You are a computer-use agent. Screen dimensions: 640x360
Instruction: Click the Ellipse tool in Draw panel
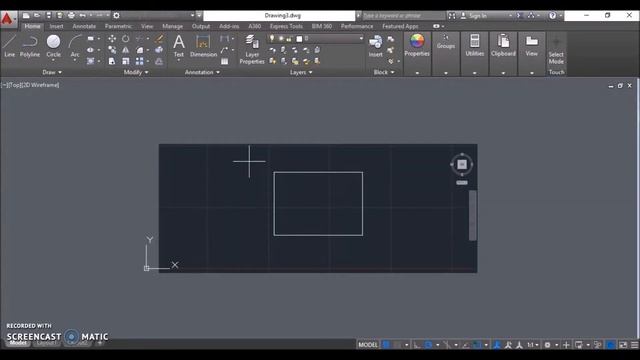click(91, 50)
